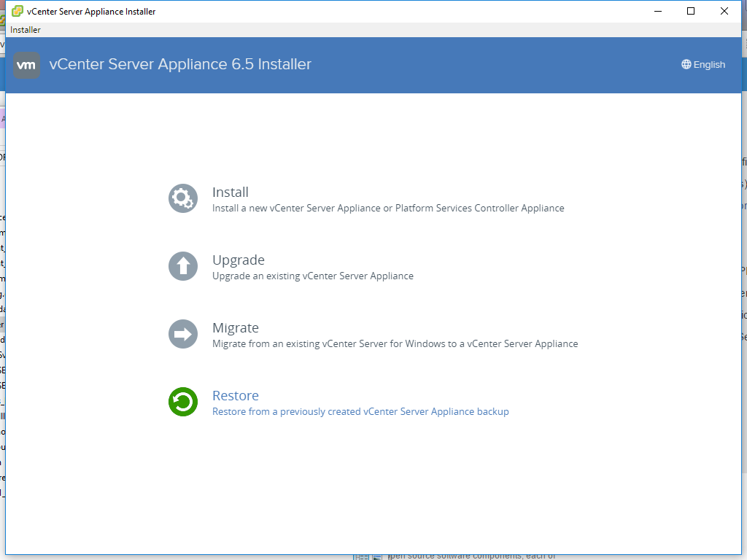Click the VMware vm logo
747x560 pixels.
pyautogui.click(x=26, y=65)
